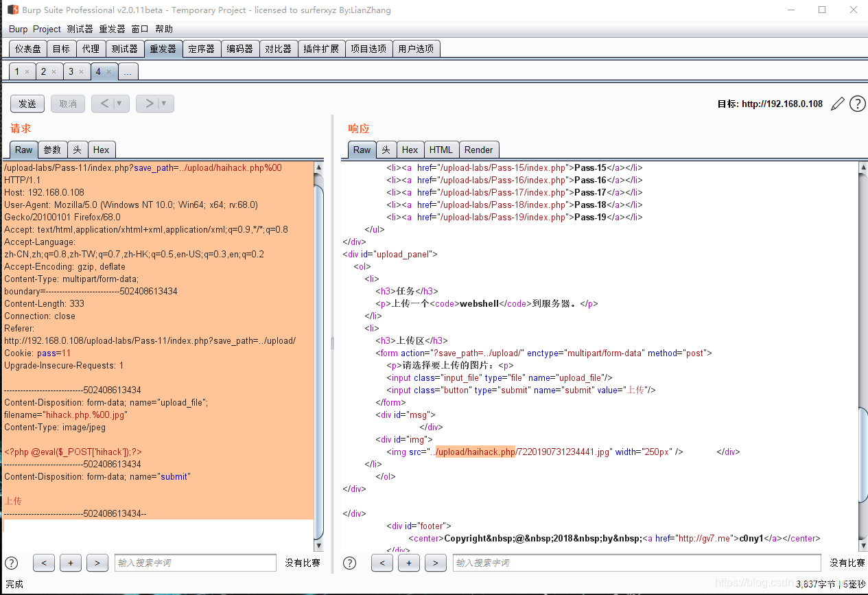Switch to the 定序器 tab

tap(201, 49)
